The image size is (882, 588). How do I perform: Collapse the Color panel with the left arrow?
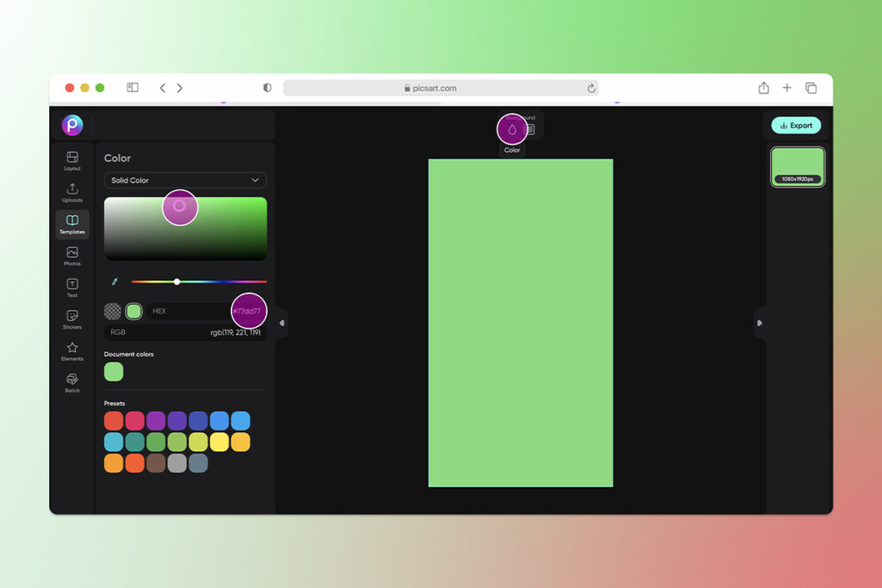(x=282, y=323)
